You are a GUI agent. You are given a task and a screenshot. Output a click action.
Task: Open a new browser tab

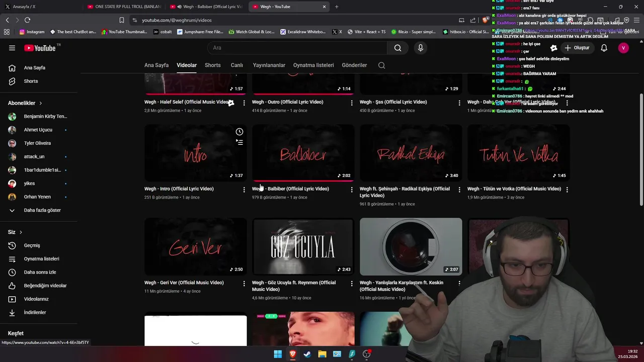pos(337,7)
